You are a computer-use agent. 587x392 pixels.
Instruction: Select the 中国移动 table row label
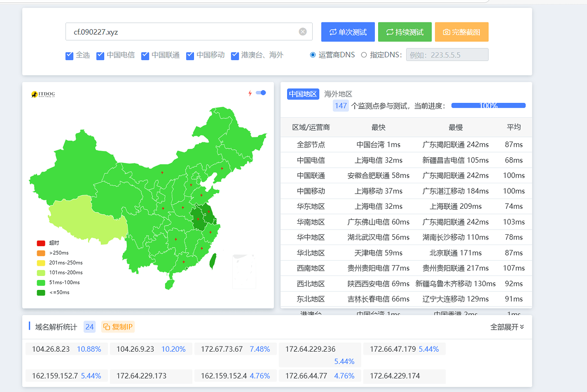coord(311,191)
